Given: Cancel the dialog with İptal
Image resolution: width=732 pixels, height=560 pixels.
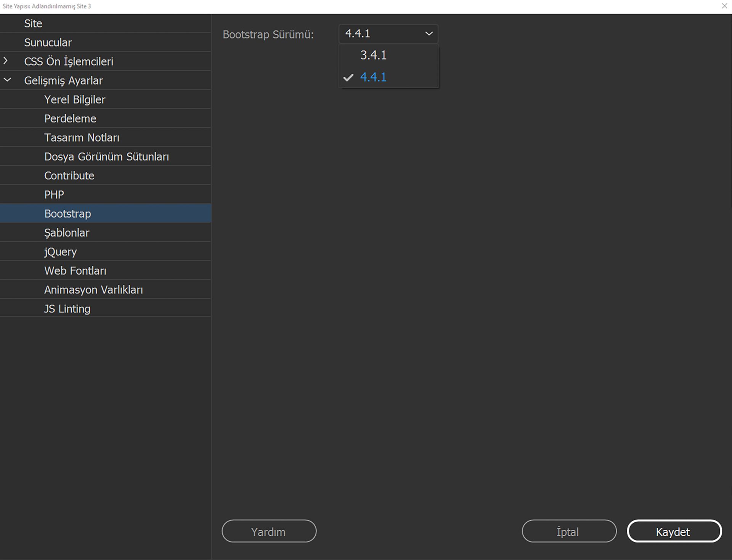Looking at the screenshot, I should click(568, 531).
